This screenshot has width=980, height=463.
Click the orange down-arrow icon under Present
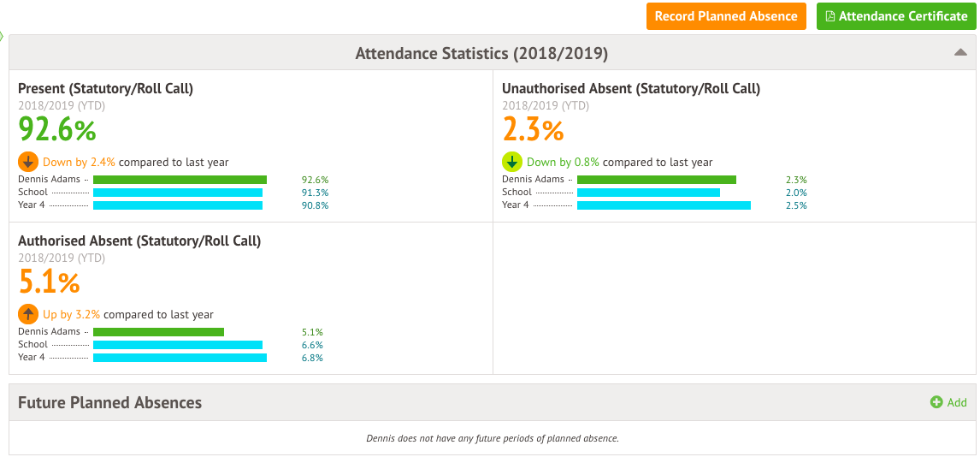[28, 162]
